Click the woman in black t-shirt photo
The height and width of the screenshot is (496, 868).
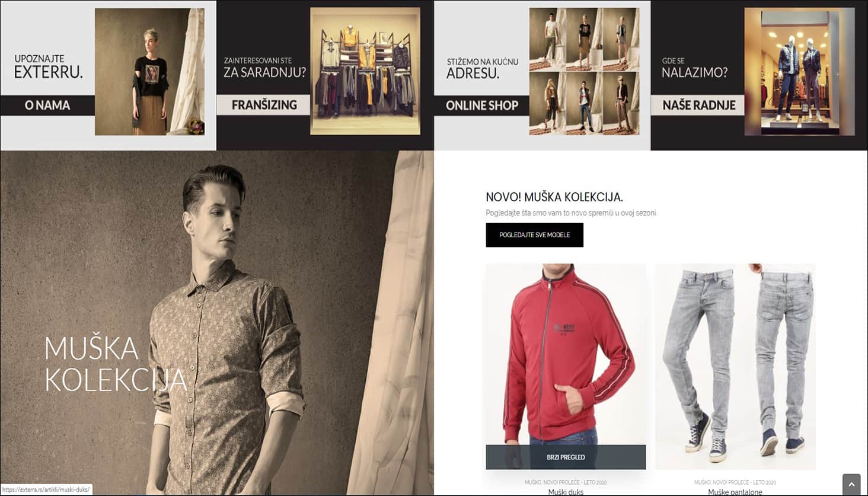[149, 71]
